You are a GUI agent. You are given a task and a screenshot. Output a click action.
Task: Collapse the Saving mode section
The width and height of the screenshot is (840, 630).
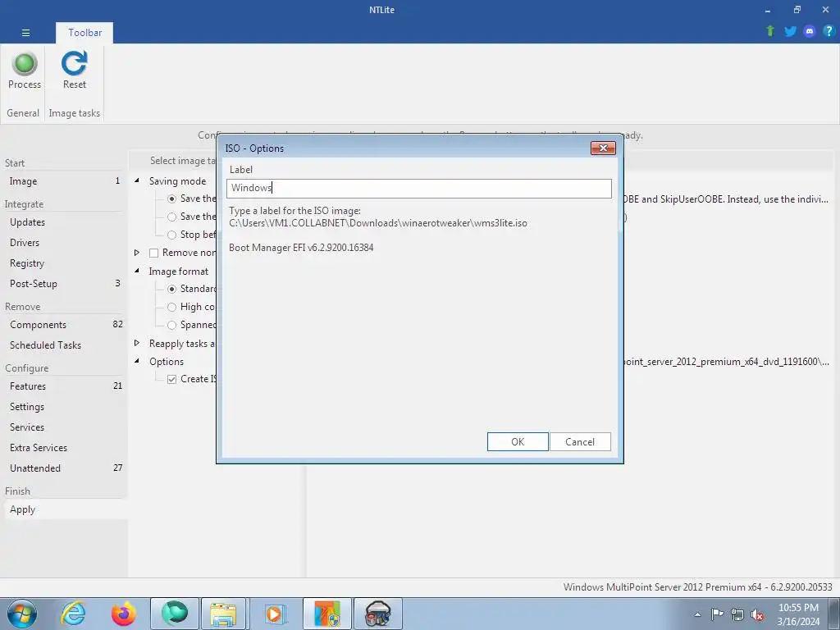click(137, 180)
